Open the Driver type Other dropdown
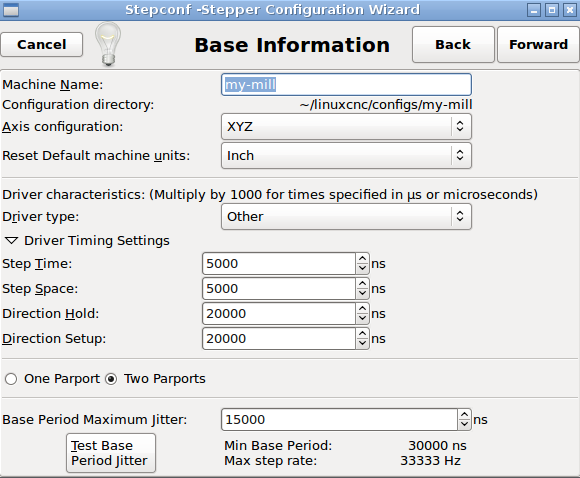The height and width of the screenshot is (478, 580). (346, 216)
